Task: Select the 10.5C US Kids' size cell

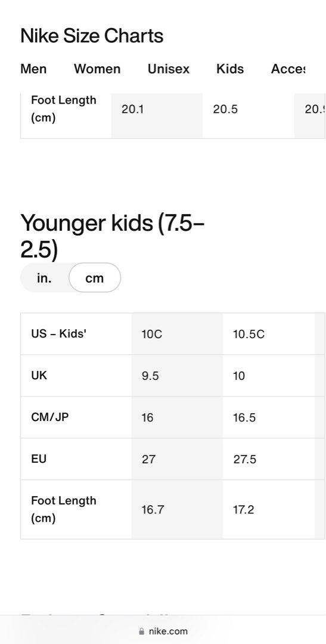Action: [269, 334]
